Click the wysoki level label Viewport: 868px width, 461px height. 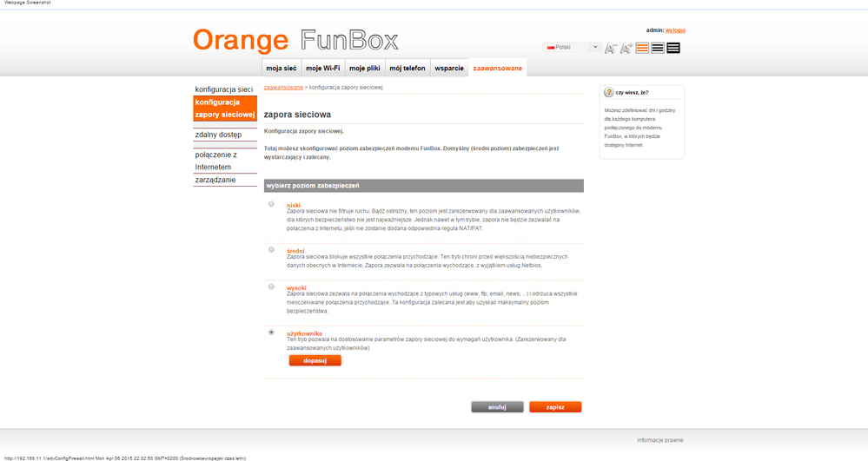click(296, 287)
